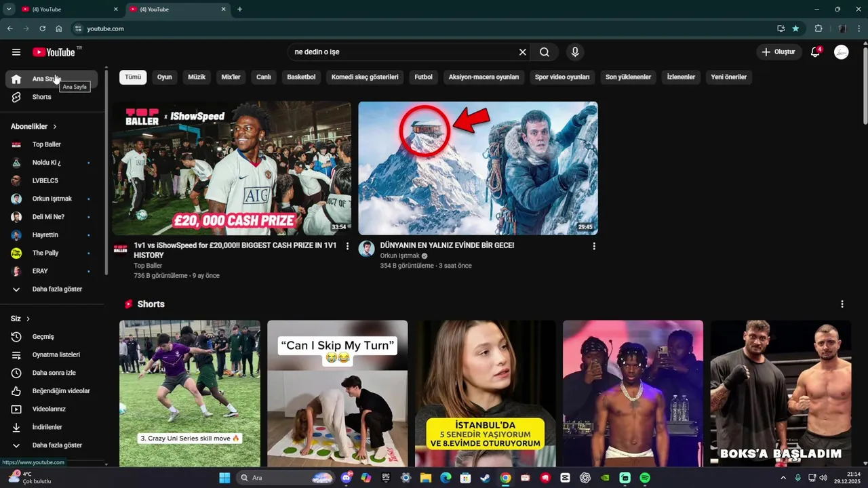This screenshot has width=868, height=488.
Task: Open the LVBELC5 channel avatar
Action: (16, 181)
